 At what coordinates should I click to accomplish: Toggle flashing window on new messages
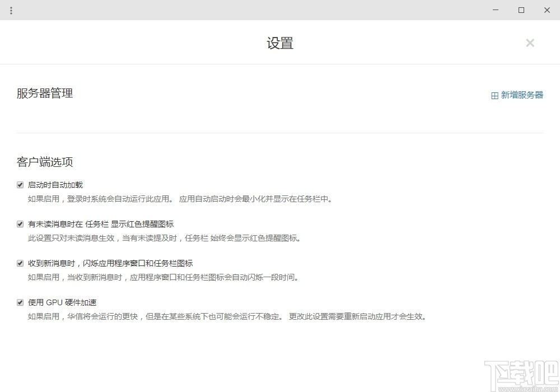click(x=20, y=263)
